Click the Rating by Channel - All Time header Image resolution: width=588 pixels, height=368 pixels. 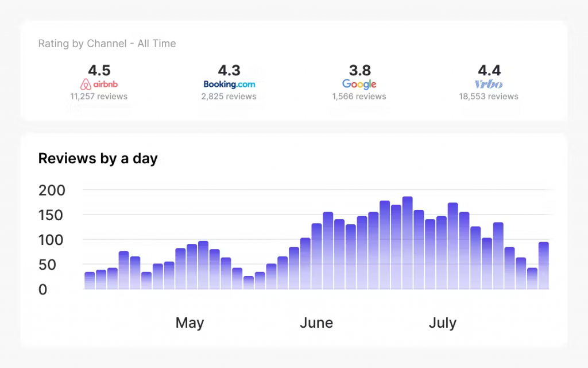pyautogui.click(x=107, y=43)
